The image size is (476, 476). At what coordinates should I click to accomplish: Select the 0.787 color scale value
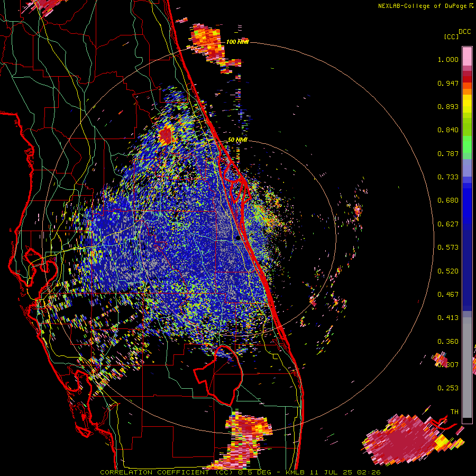[448, 153]
